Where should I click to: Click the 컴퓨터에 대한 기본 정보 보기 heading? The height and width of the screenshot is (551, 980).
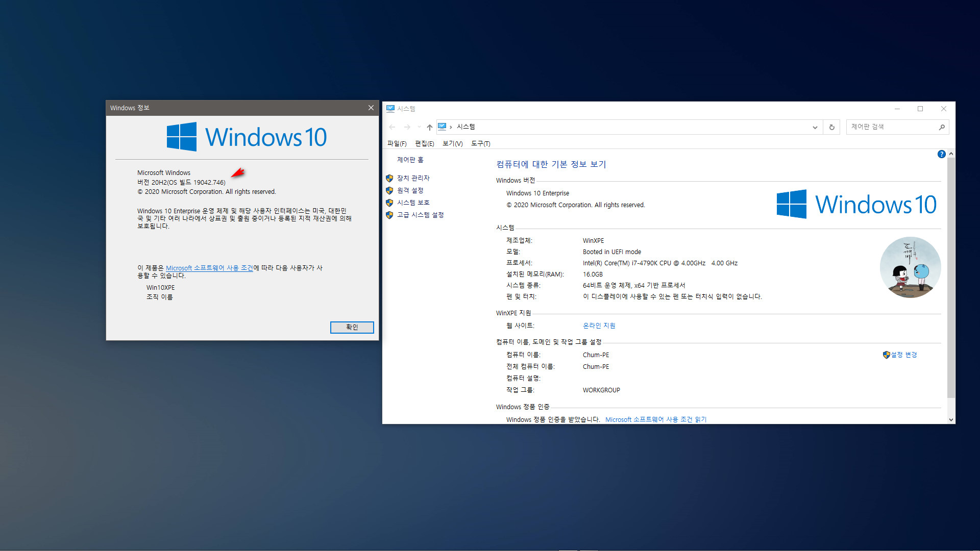[551, 164]
